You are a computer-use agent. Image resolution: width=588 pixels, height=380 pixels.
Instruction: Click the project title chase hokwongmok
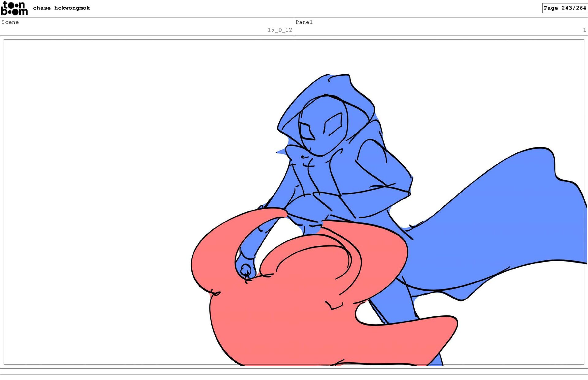pos(61,8)
